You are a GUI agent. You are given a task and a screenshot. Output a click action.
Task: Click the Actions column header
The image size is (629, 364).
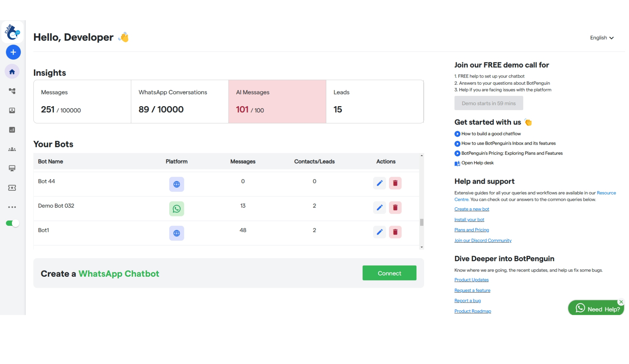(386, 161)
